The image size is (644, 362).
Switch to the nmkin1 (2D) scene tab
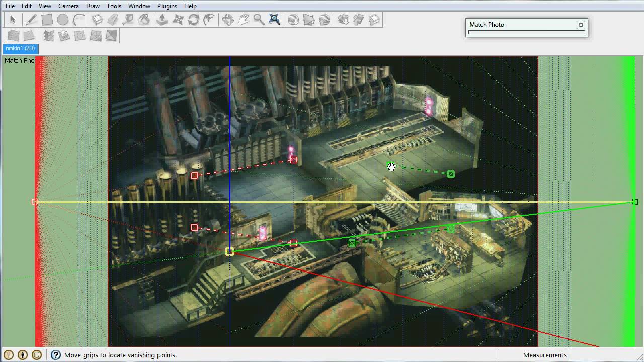click(x=20, y=48)
